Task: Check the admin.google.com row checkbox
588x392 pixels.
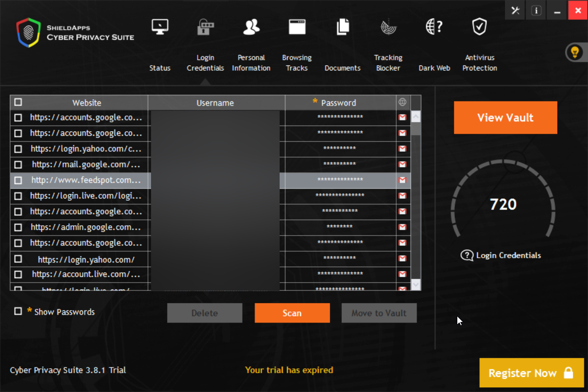Action: [18, 227]
